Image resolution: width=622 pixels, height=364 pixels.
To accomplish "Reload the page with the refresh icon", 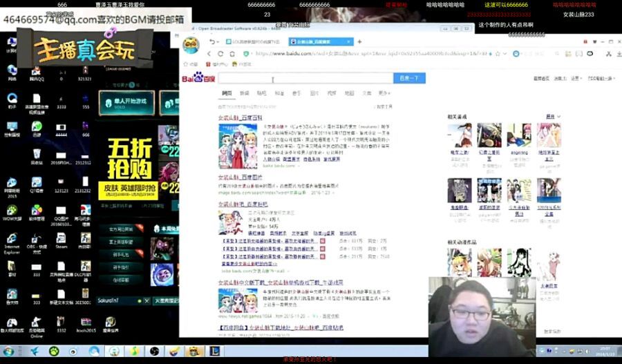I will [221, 53].
